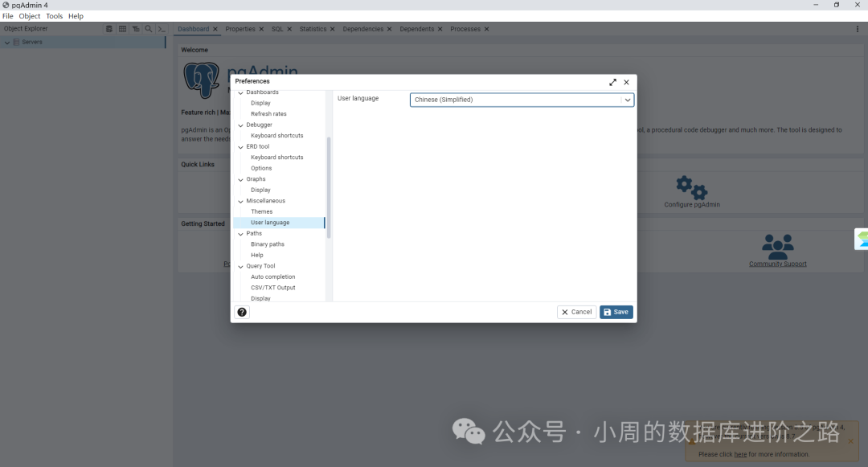Switch to the Statistics tab
Viewport: 868px width, 467px height.
[x=313, y=28]
